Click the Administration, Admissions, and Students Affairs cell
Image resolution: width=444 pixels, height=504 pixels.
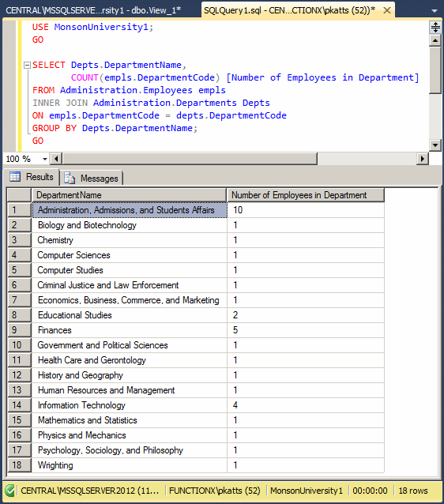click(130, 210)
